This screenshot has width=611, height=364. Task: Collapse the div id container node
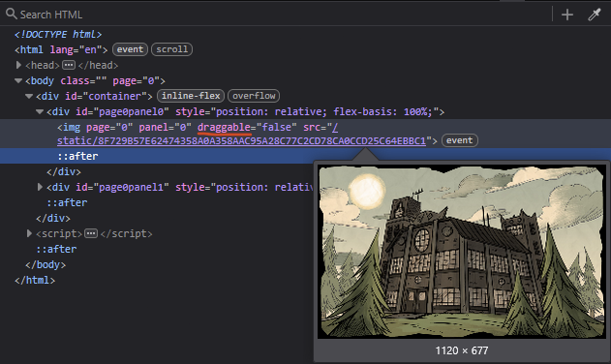[x=29, y=96]
